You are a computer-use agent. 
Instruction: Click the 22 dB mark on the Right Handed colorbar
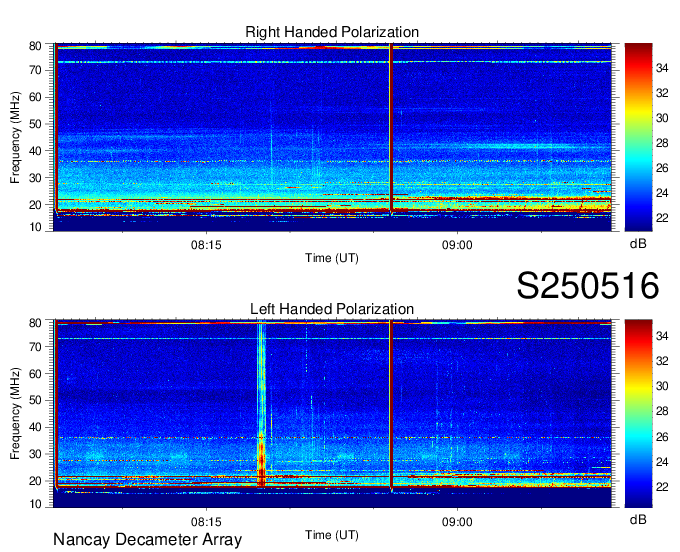click(x=662, y=218)
